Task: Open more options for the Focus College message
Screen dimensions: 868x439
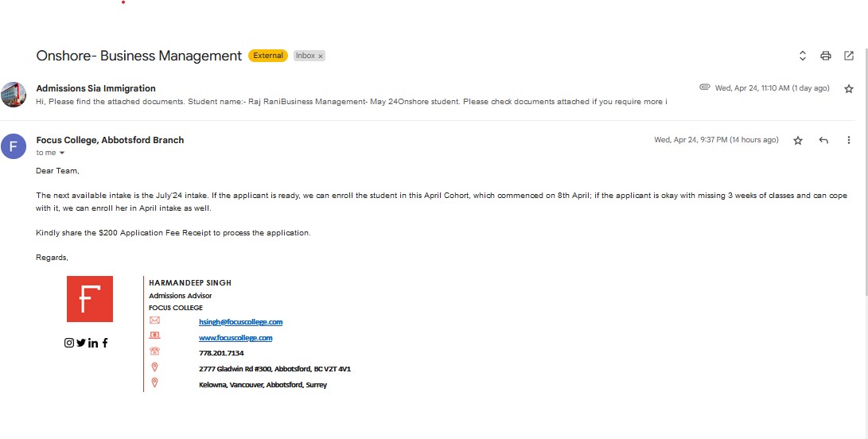Action: pos(849,140)
